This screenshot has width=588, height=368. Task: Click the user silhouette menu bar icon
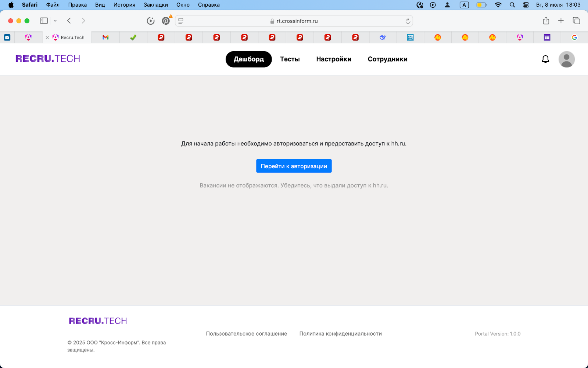pos(447,5)
